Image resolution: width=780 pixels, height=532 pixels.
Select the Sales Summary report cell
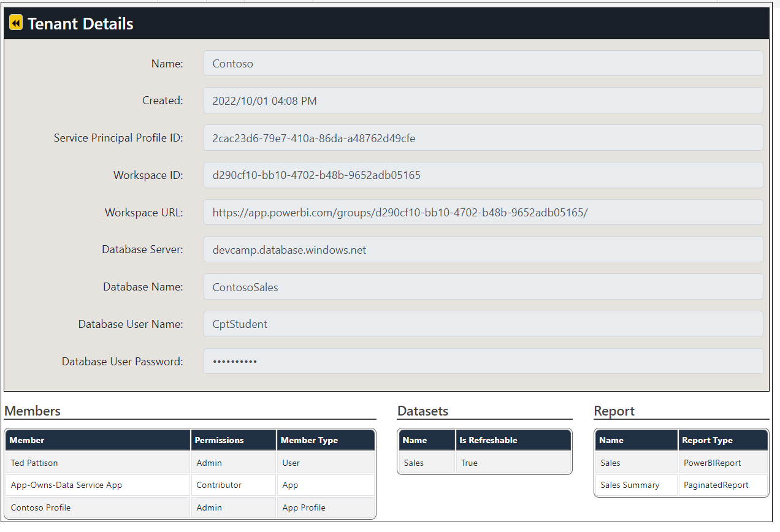[x=637, y=485]
